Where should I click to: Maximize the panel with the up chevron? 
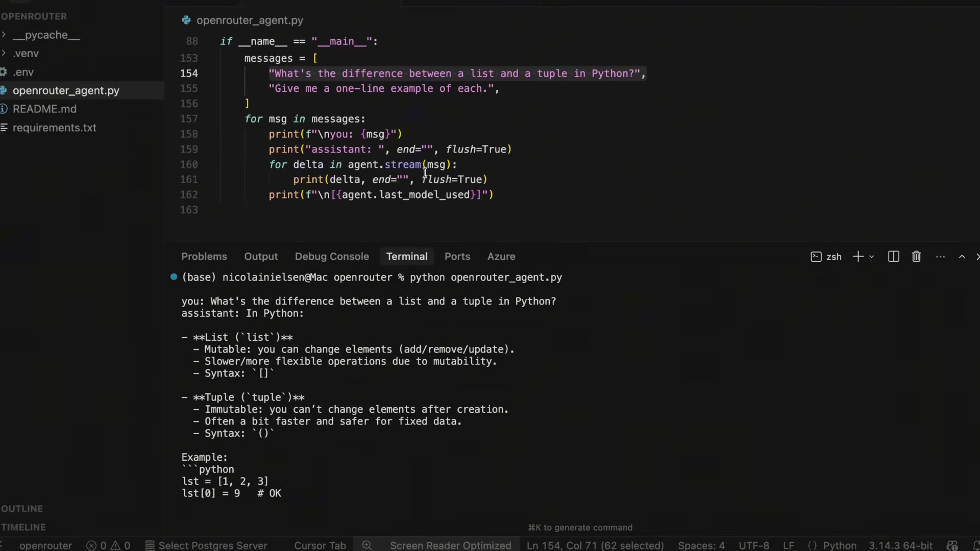pos(962,257)
